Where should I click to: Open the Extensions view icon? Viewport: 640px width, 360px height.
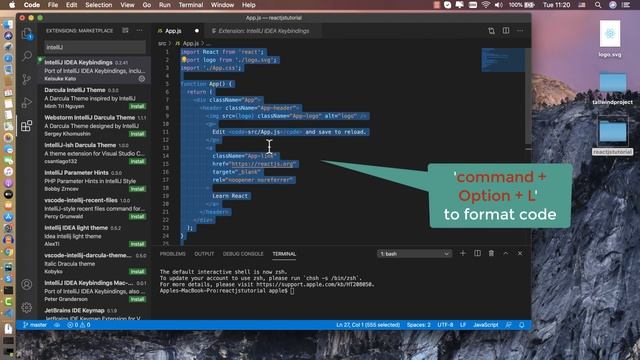click(27, 126)
